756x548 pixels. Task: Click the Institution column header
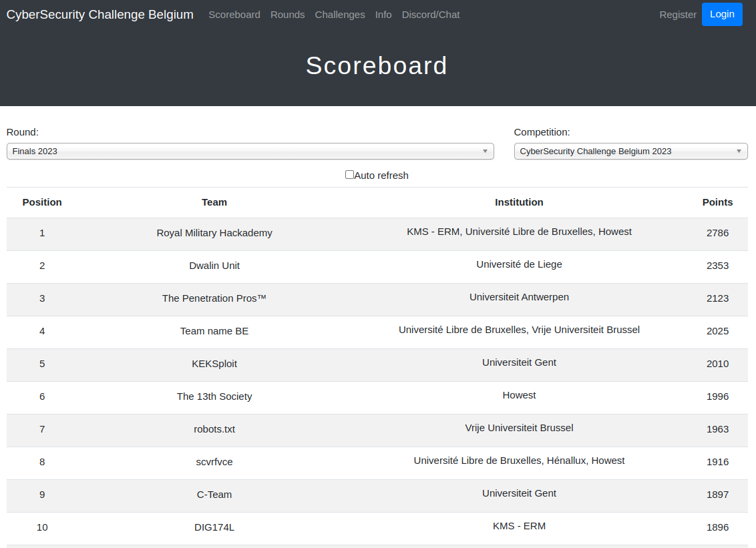point(519,202)
